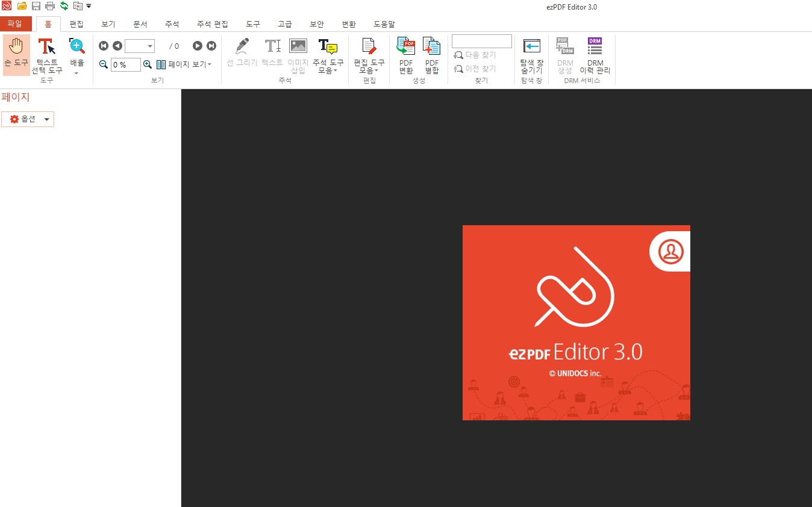Viewport: 812px width, 507px height.
Task: Open the 편집 도구 모음 edit toolbar
Action: click(369, 55)
